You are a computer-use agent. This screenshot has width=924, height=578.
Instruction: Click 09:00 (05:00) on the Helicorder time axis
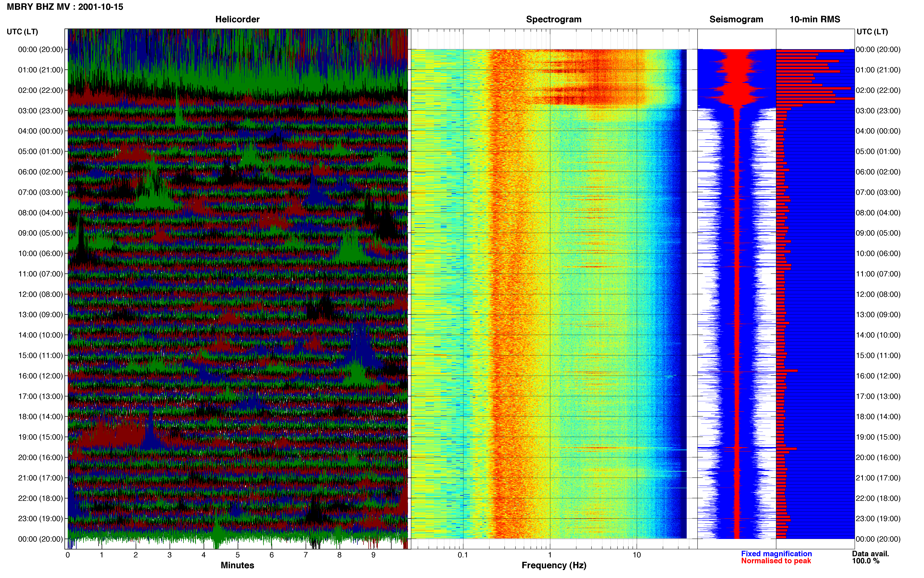tap(41, 233)
